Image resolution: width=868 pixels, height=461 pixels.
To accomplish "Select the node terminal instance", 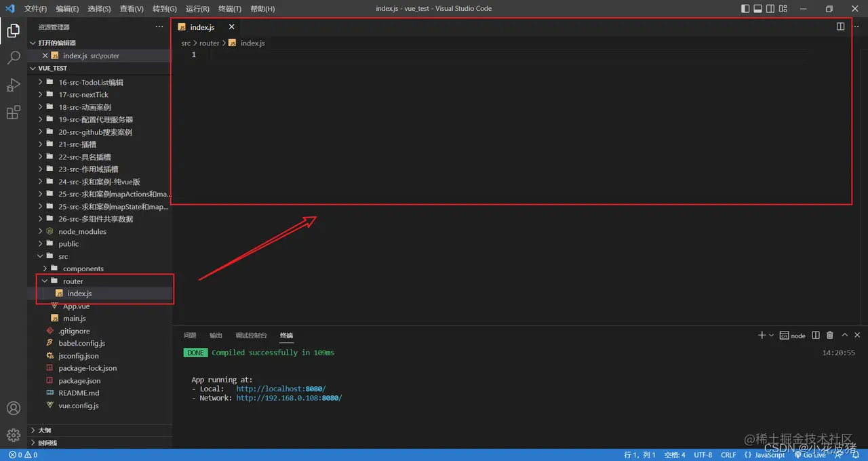I will [x=793, y=335].
